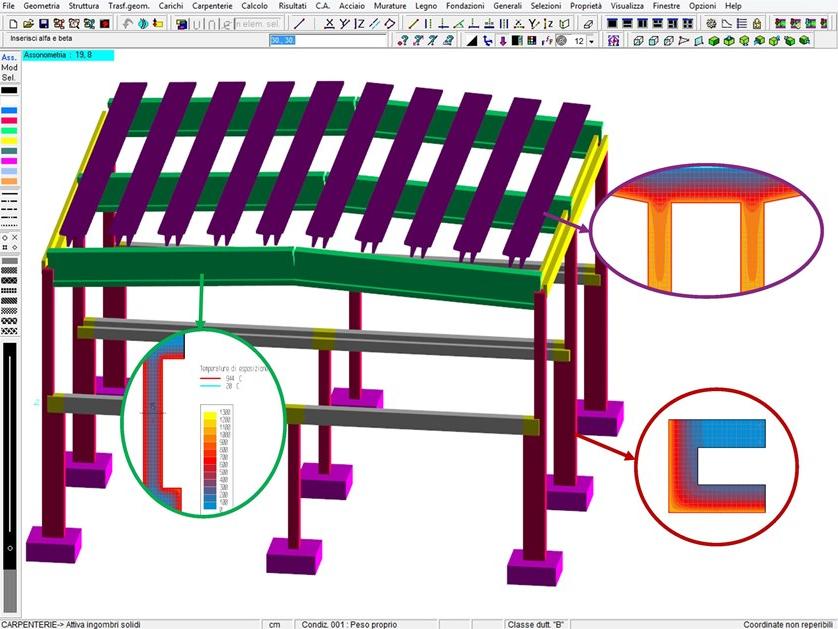Activate the Ass. mode in left panel
Image resolution: width=838 pixels, height=629 pixels.
coord(9,58)
